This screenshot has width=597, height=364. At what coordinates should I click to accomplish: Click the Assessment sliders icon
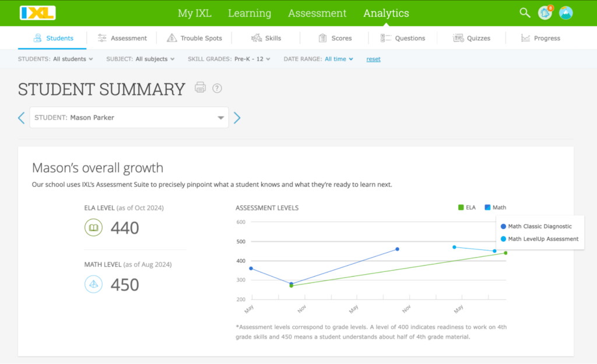(x=102, y=38)
